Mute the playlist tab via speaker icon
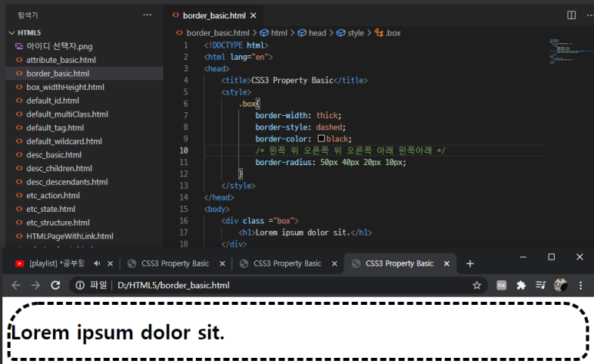Screen dimensions: 594x364 pyautogui.click(x=97, y=263)
